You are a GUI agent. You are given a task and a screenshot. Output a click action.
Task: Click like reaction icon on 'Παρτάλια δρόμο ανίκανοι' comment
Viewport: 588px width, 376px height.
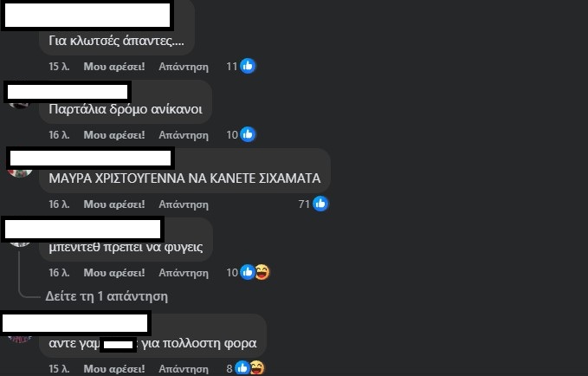click(248, 134)
